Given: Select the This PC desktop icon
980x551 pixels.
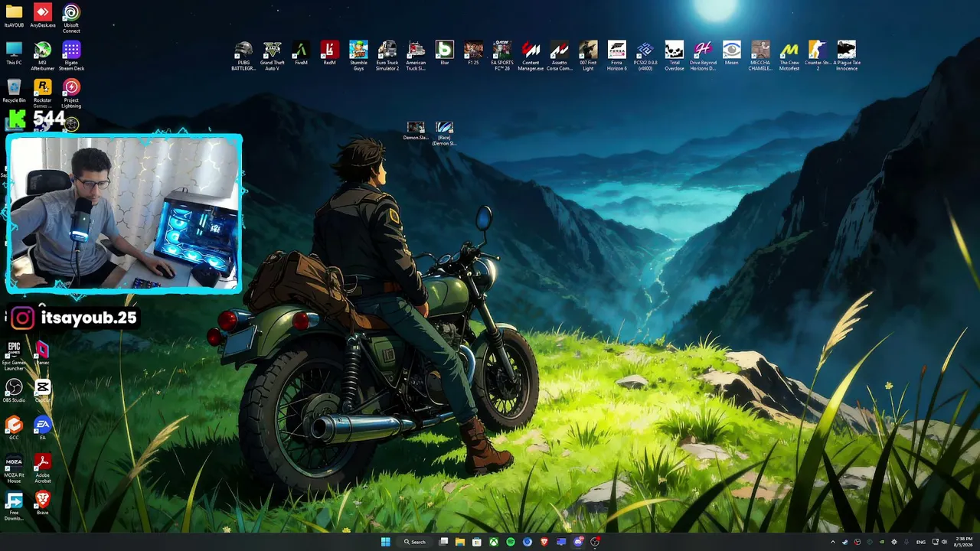Looking at the screenshot, I should tap(14, 54).
